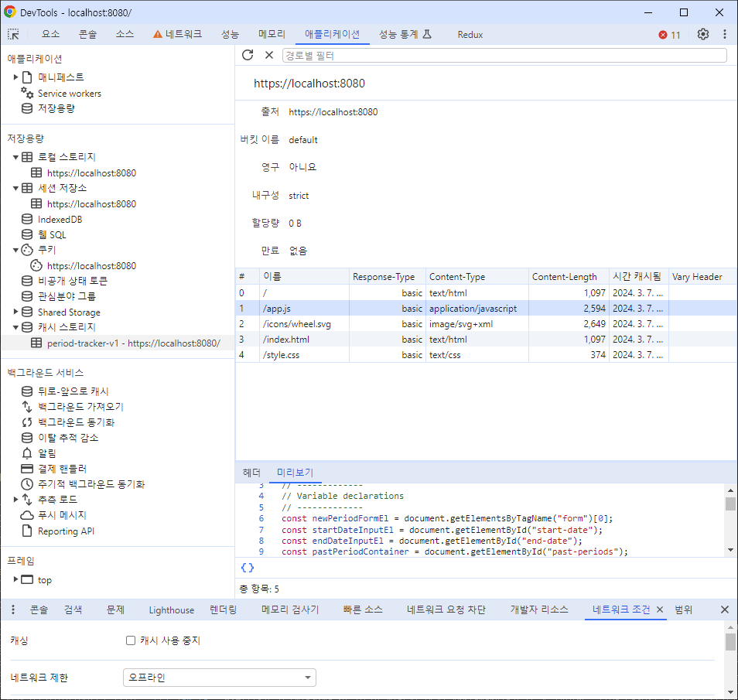Collapse the 쿠키 tree node

point(15,250)
